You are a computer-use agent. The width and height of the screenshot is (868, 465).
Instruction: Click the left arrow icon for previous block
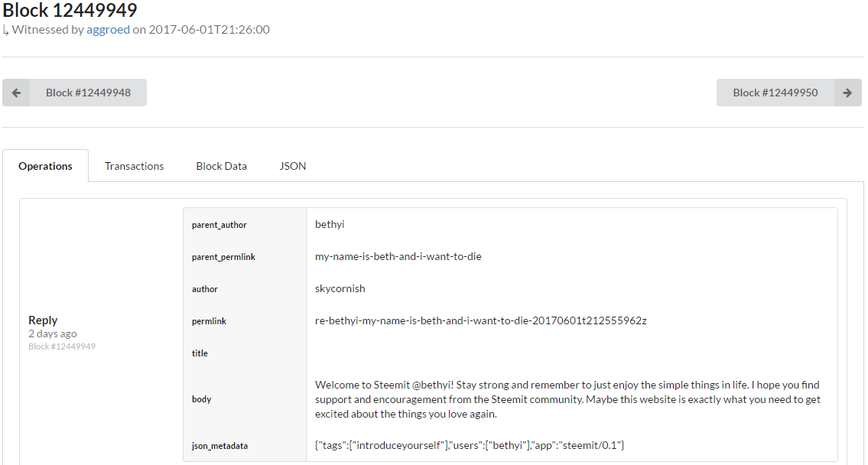[x=16, y=93]
